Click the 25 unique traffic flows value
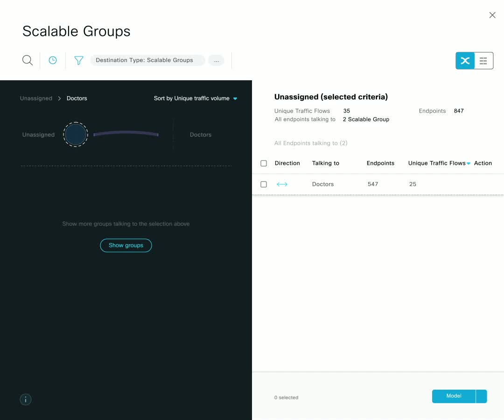 point(413,184)
